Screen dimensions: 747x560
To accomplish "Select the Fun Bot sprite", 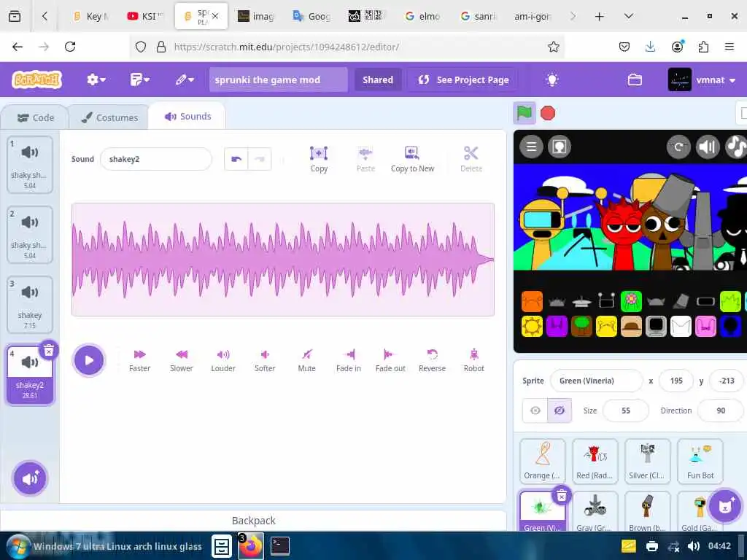I will (x=700, y=461).
